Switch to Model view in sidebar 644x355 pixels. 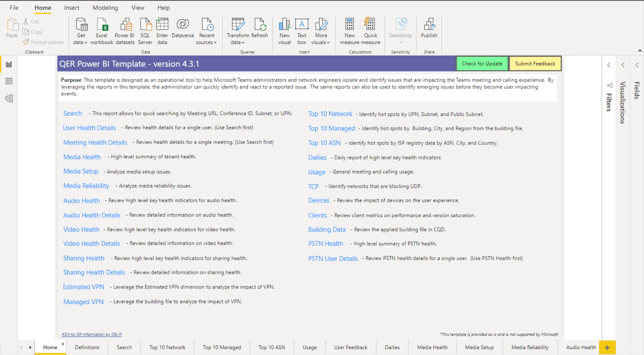[9, 99]
